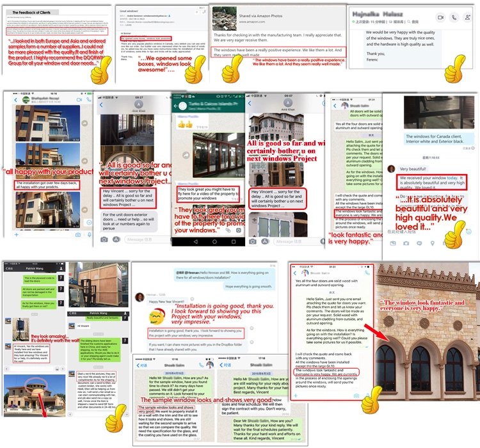This screenshot has width=480, height=448.
Task: Tap the Message input field in the 09:27 chat
Action: (x=148, y=239)
